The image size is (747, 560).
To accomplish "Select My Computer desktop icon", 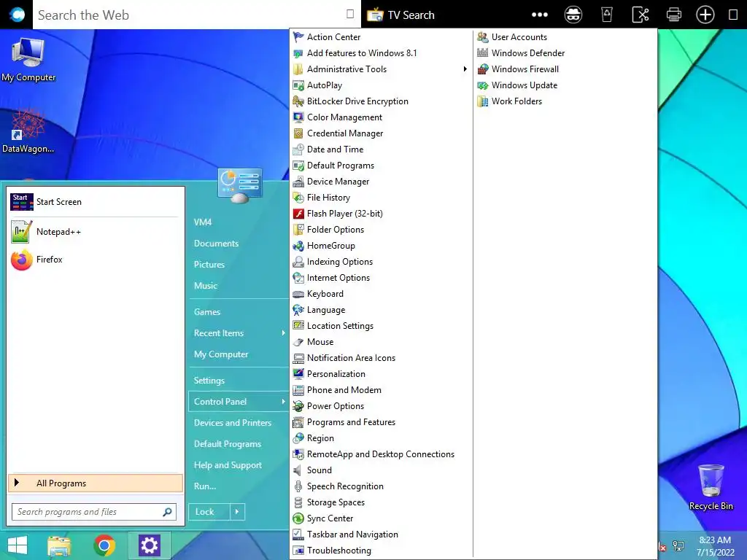I will pyautogui.click(x=28, y=60).
